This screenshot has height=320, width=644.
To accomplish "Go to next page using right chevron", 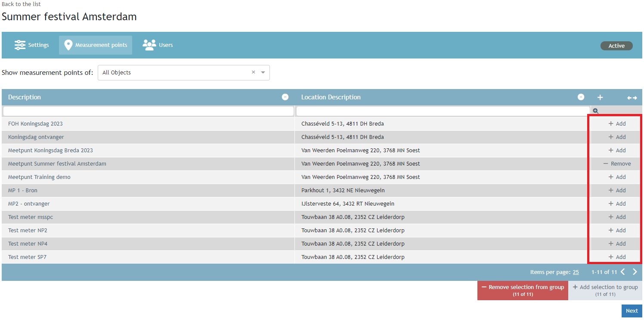I will click(x=635, y=272).
